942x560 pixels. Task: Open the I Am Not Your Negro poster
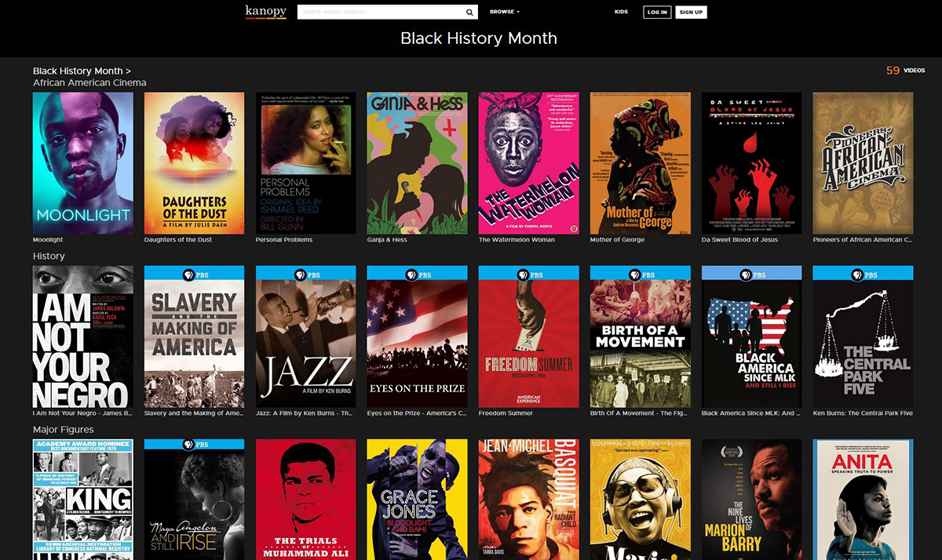click(x=83, y=336)
